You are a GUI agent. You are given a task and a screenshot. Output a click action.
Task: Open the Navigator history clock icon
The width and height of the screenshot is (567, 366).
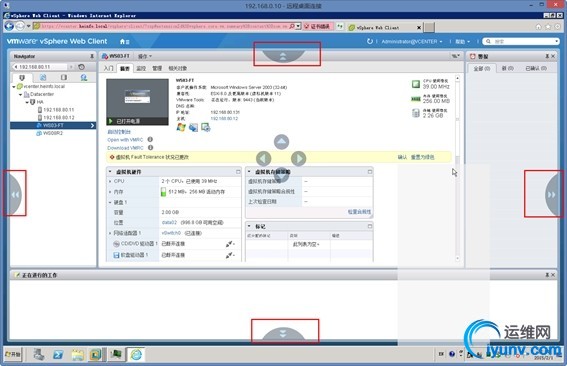[81, 67]
